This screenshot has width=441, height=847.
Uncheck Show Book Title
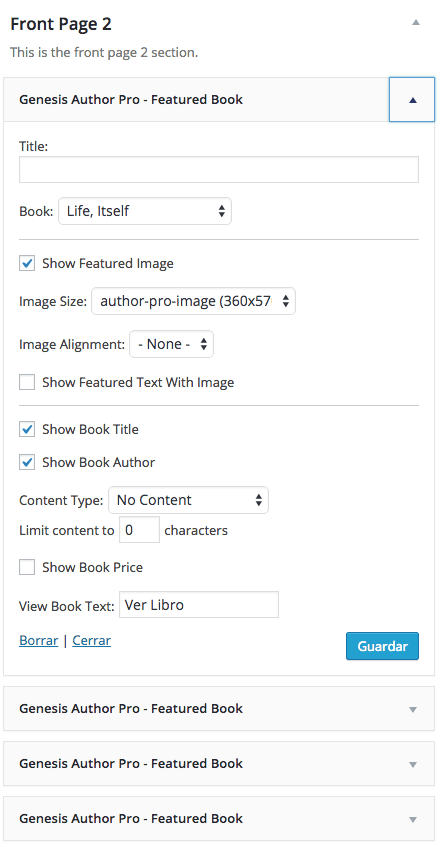click(27, 429)
